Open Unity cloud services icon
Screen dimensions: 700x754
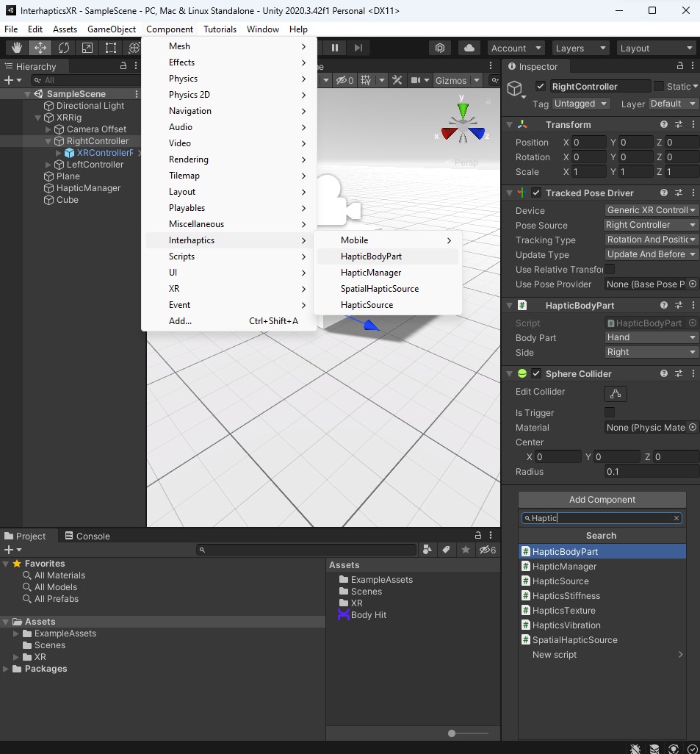tap(469, 48)
